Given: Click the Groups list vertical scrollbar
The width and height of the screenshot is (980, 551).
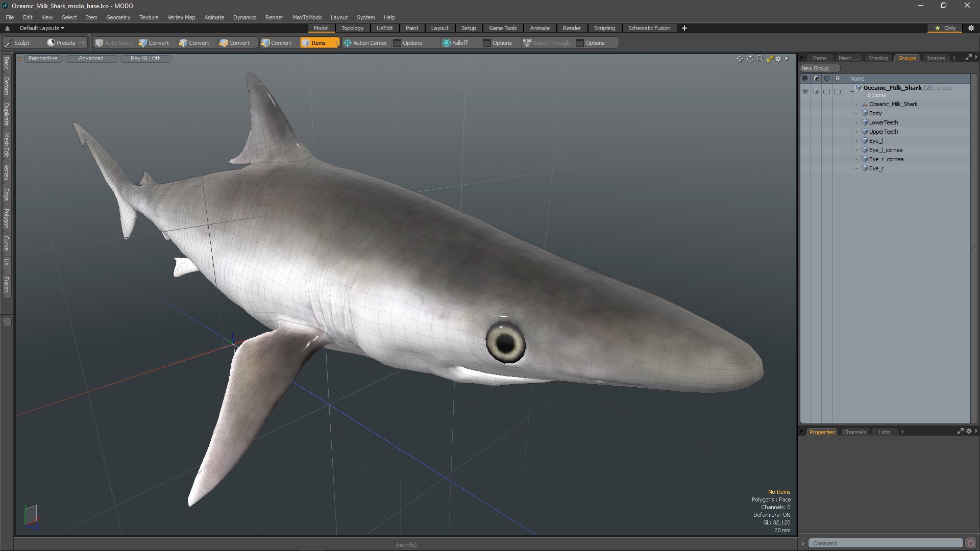Looking at the screenshot, I should pos(974,249).
